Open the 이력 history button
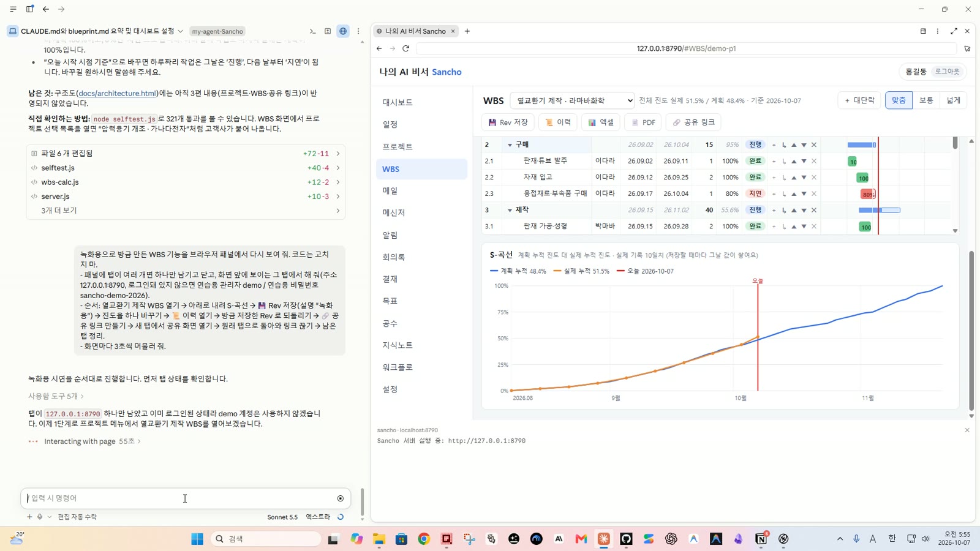Screen dimensions: 980x551 pyautogui.click(x=558, y=122)
